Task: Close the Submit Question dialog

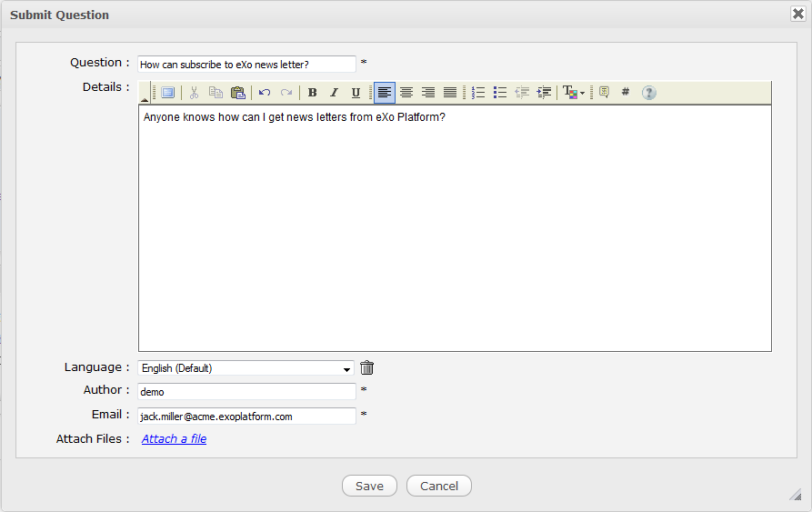Action: coord(797,14)
